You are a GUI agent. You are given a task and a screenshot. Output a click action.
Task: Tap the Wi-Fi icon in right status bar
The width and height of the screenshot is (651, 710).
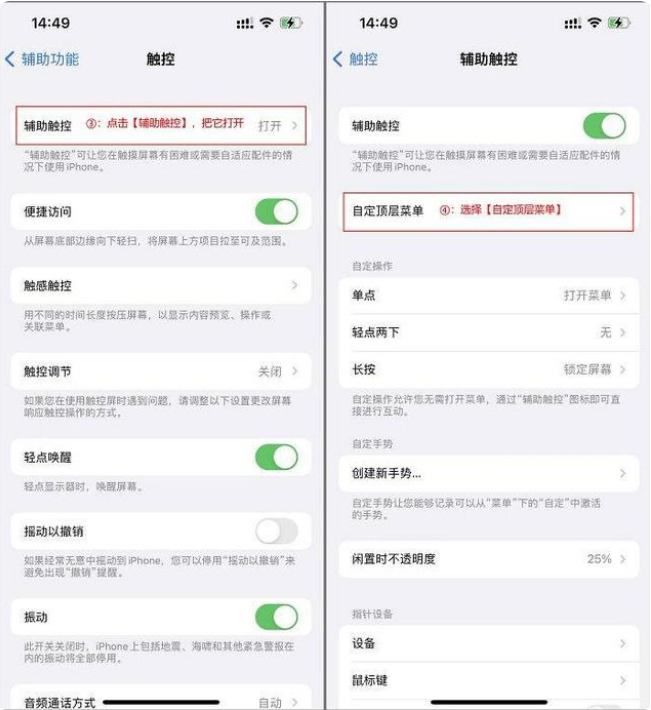(594, 22)
